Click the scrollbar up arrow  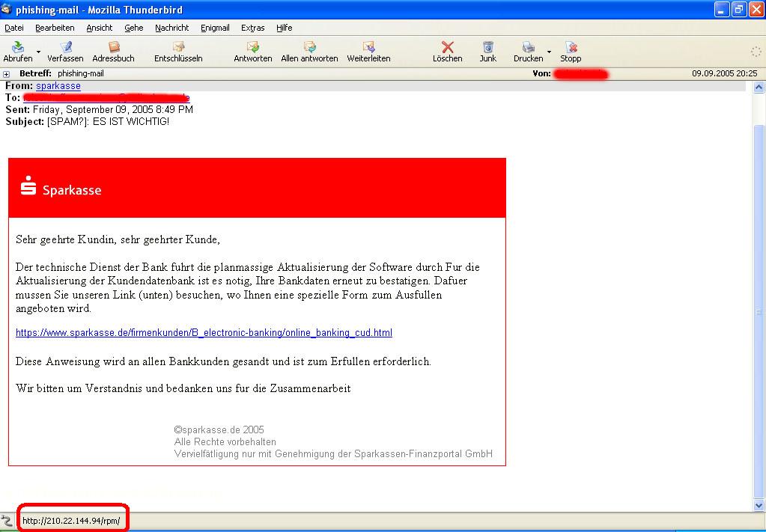[759, 88]
